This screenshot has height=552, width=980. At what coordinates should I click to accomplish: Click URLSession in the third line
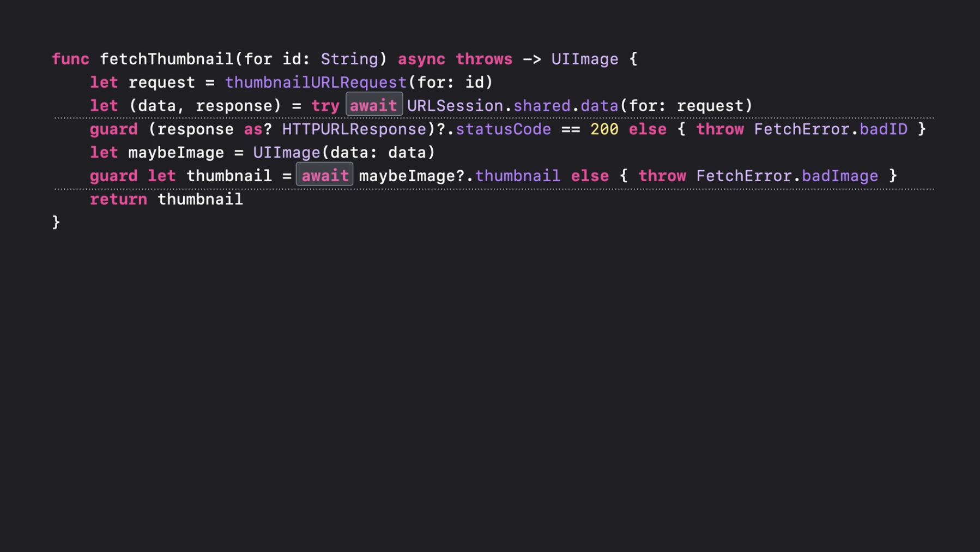coord(455,106)
